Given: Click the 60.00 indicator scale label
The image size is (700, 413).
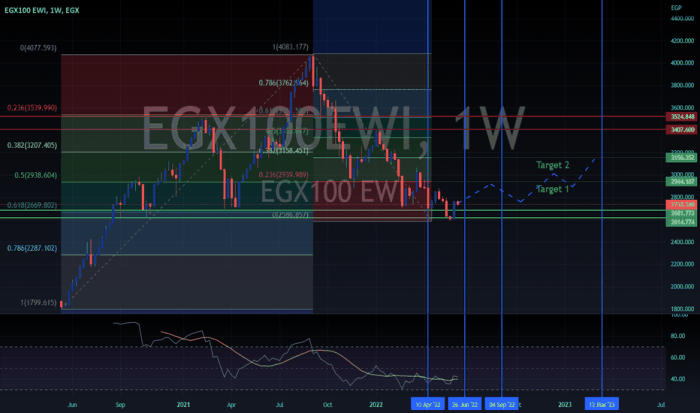Looking at the screenshot, I should click(678, 358).
